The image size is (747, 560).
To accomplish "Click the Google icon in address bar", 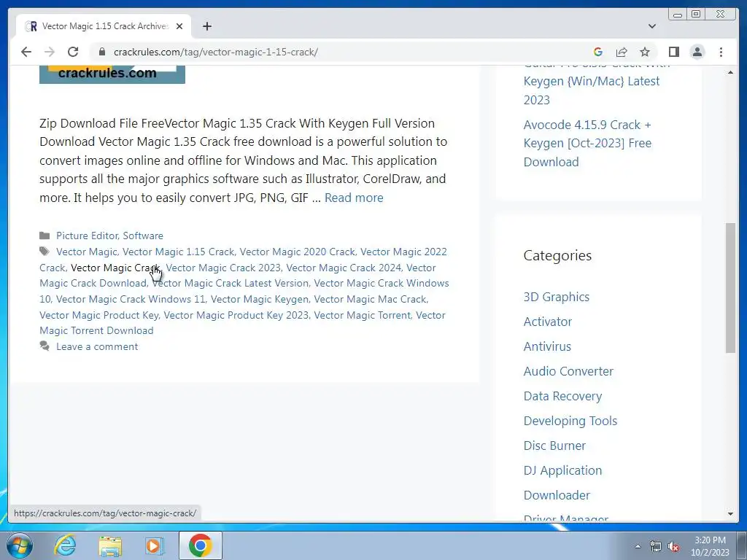I will point(598,52).
